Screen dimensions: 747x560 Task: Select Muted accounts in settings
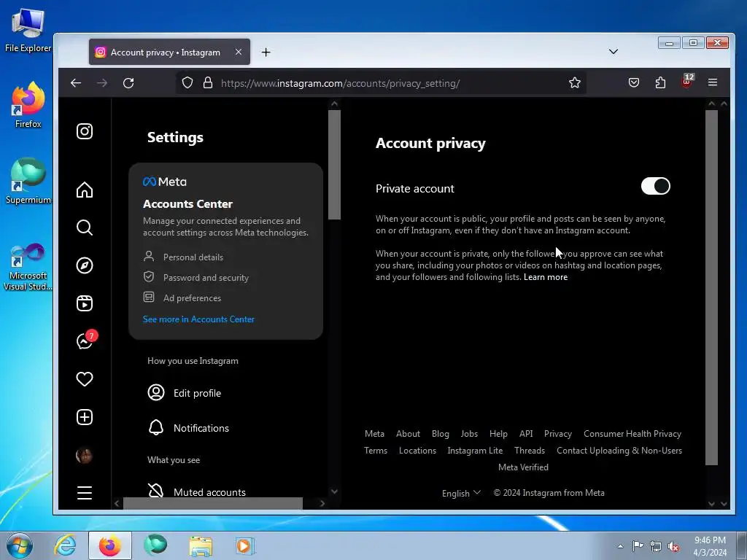[x=209, y=492]
